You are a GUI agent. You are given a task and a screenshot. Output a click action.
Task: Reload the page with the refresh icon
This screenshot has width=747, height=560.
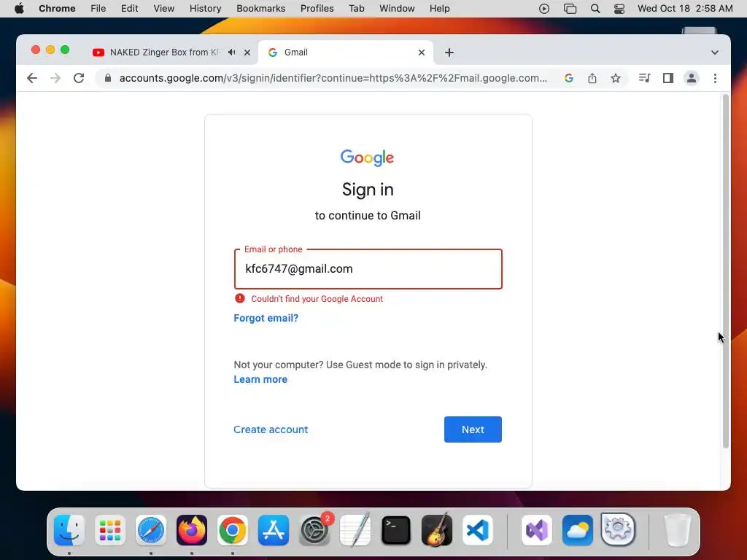pyautogui.click(x=79, y=78)
